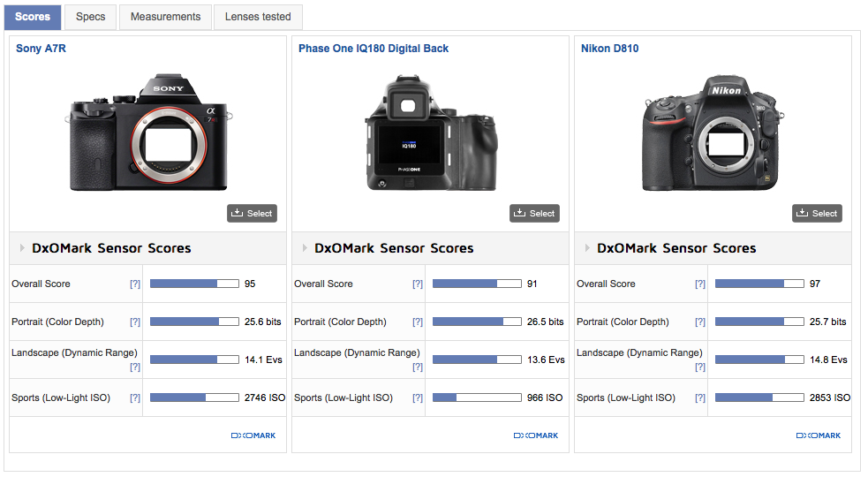This screenshot has width=868, height=477.
Task: Click the Phase One IQ180 camera image
Action: pos(431,133)
